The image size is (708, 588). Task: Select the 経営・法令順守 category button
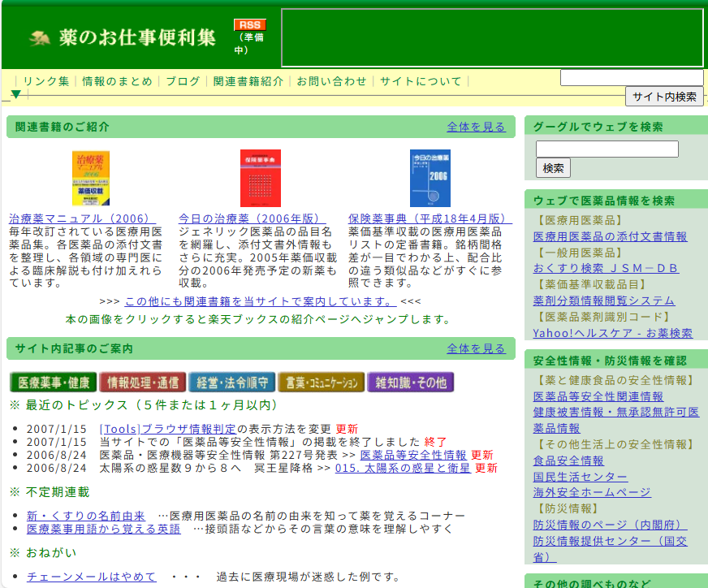tap(231, 383)
